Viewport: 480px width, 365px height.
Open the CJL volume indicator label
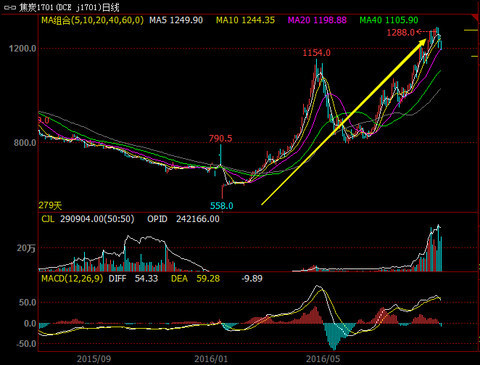pyautogui.click(x=48, y=219)
